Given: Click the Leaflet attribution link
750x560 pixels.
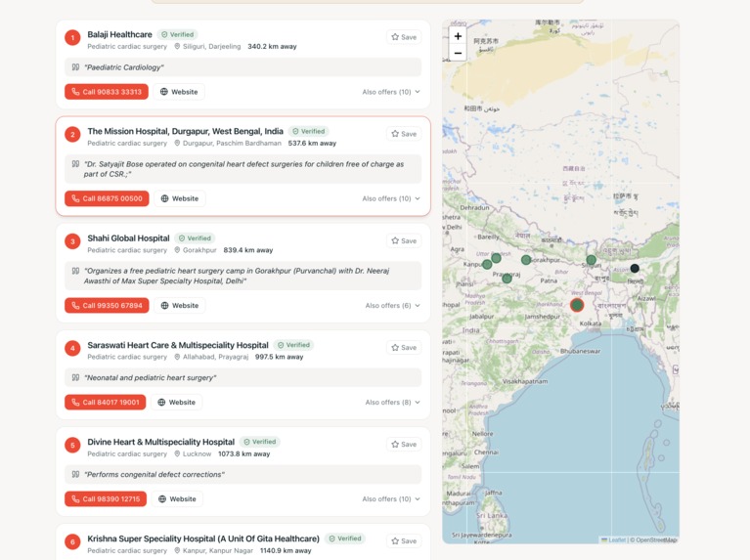Looking at the screenshot, I should (614, 539).
